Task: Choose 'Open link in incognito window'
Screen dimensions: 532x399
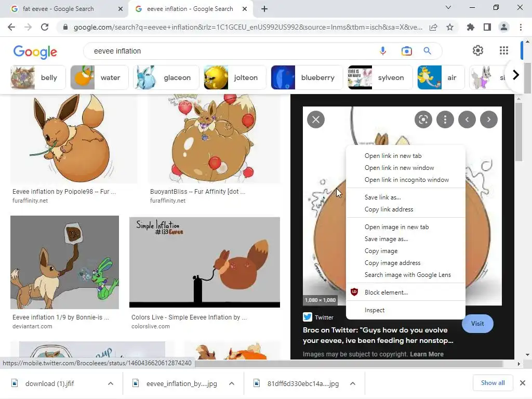Action: pyautogui.click(x=406, y=179)
